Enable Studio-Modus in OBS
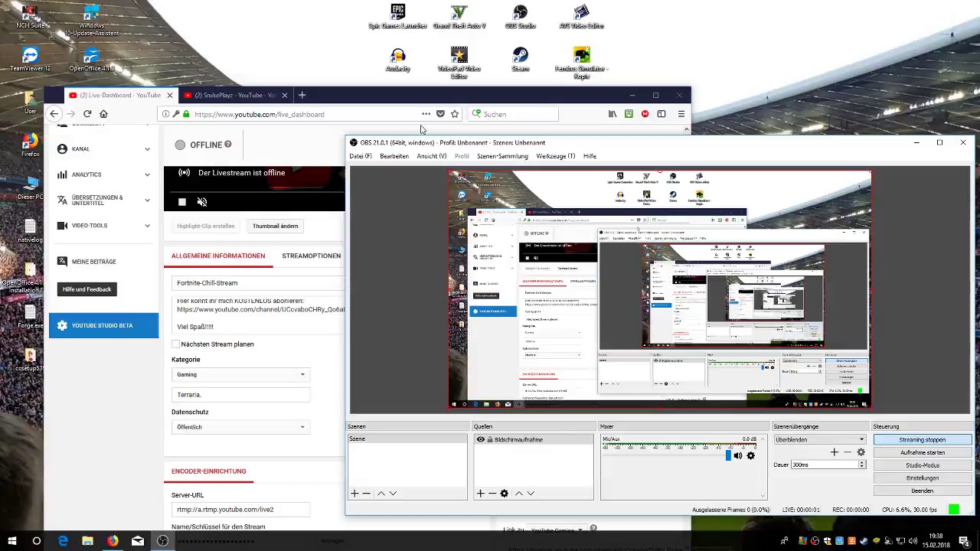Screen dimensions: 980x551 tap(923, 465)
